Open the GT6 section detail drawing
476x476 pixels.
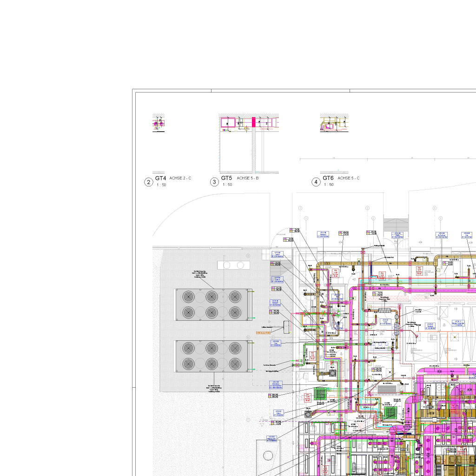(x=334, y=125)
